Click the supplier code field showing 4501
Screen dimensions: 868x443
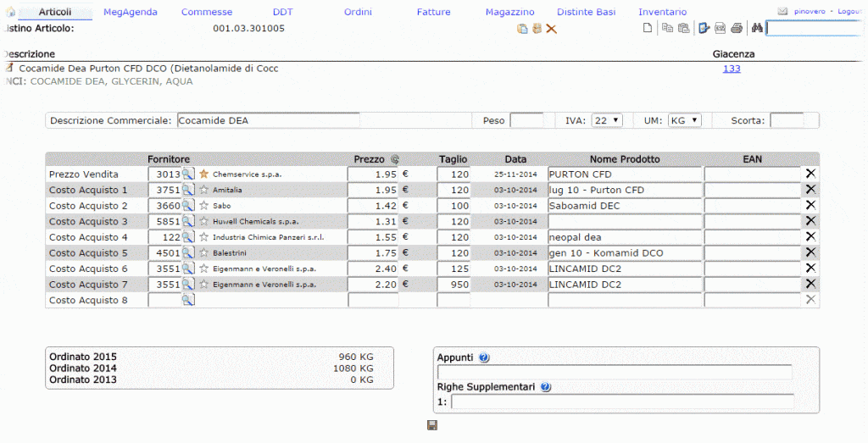[x=165, y=252]
